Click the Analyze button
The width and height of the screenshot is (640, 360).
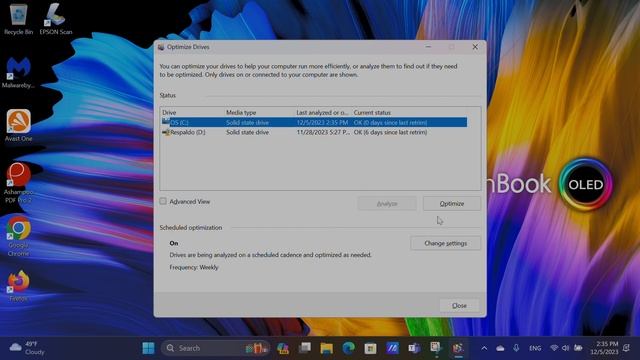(387, 203)
